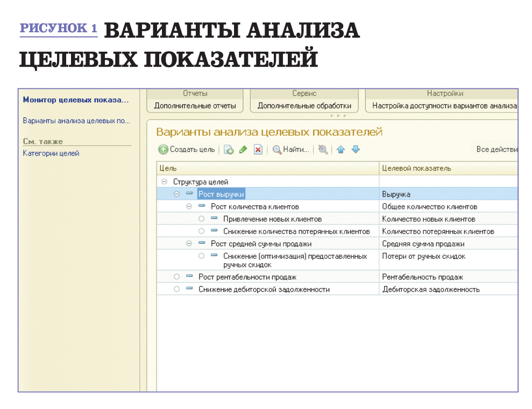Open Настройка доступности вариантов анализа
Viewport: 532px width, 409px height.
tap(445, 105)
